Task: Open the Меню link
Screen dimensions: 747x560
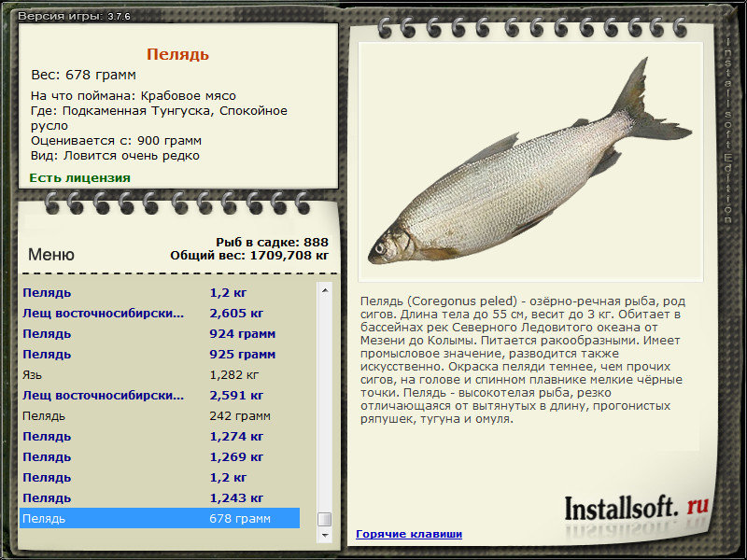Action: [x=51, y=255]
